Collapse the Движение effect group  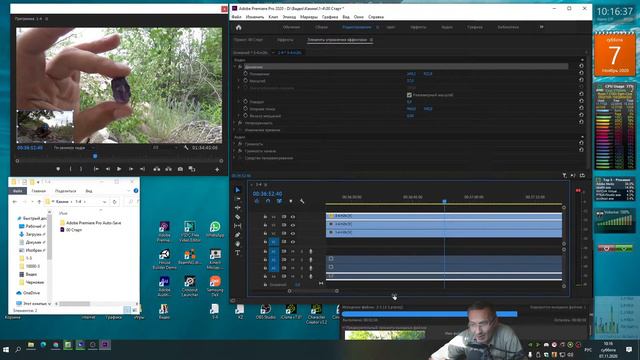235,67
